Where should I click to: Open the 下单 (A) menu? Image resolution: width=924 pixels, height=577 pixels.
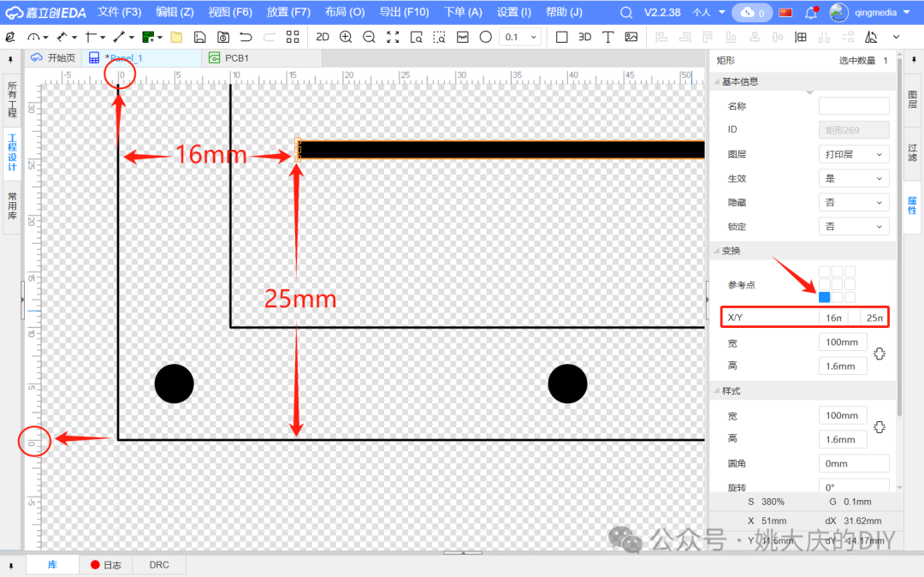[x=463, y=12]
